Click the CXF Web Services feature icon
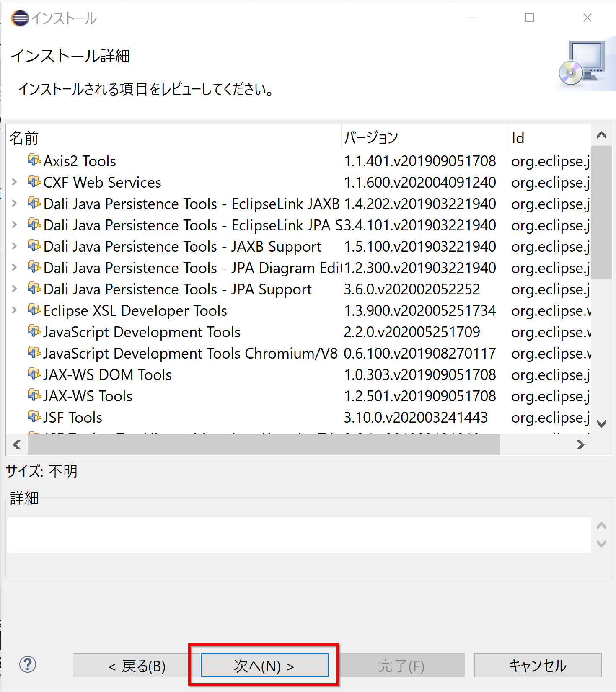The height and width of the screenshot is (692, 616). 34,182
